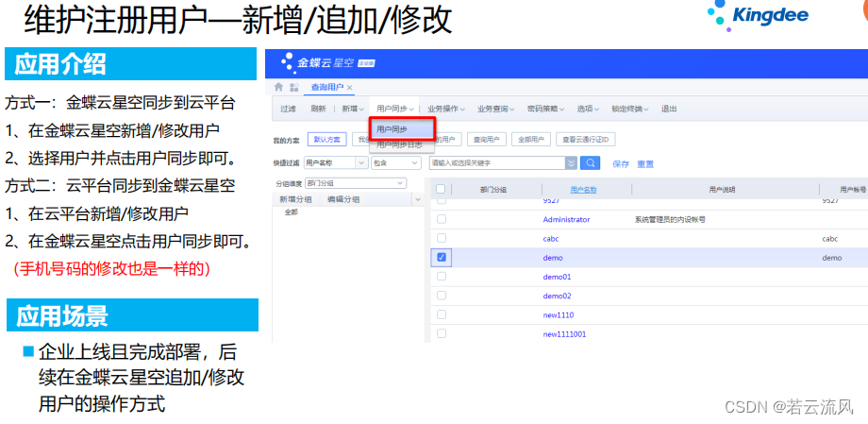Image resolution: width=868 pixels, height=424 pixels.
Task: Select the 全部用户 scheme button
Action: pos(531,140)
